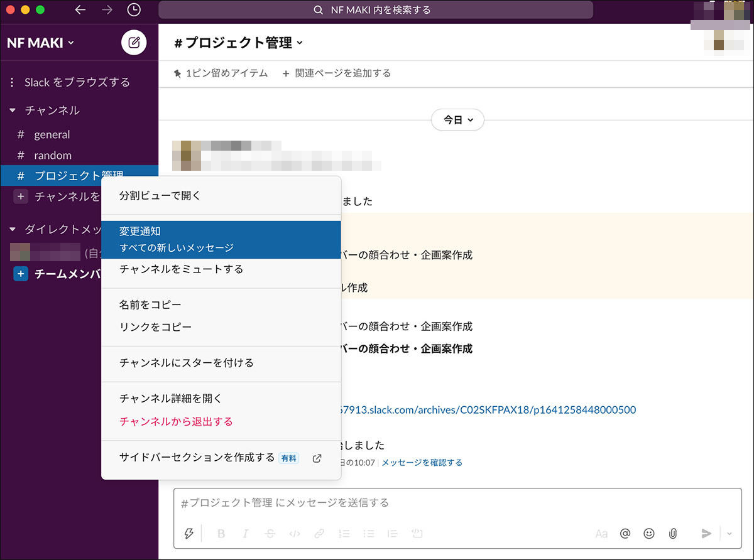Choose チャンネルをミュートする in context menu
This screenshot has height=560, width=754.
click(x=221, y=269)
